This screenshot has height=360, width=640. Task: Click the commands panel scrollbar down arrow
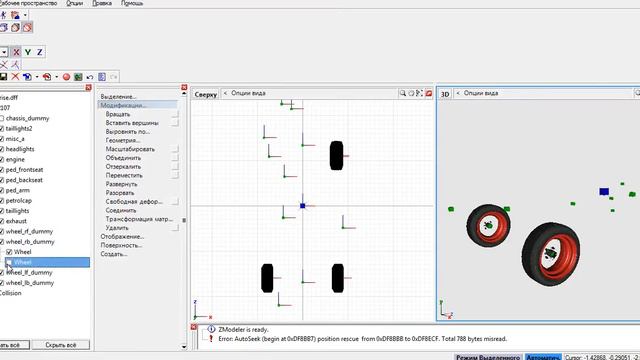(184, 347)
